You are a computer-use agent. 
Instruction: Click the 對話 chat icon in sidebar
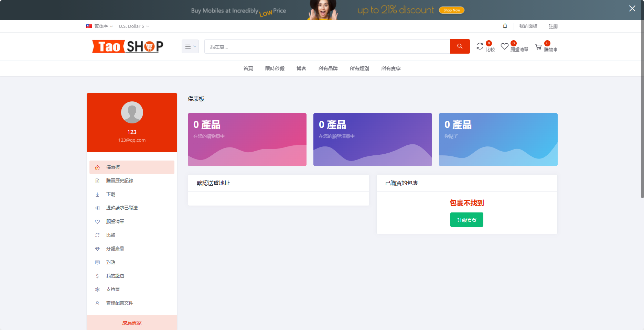(97, 262)
